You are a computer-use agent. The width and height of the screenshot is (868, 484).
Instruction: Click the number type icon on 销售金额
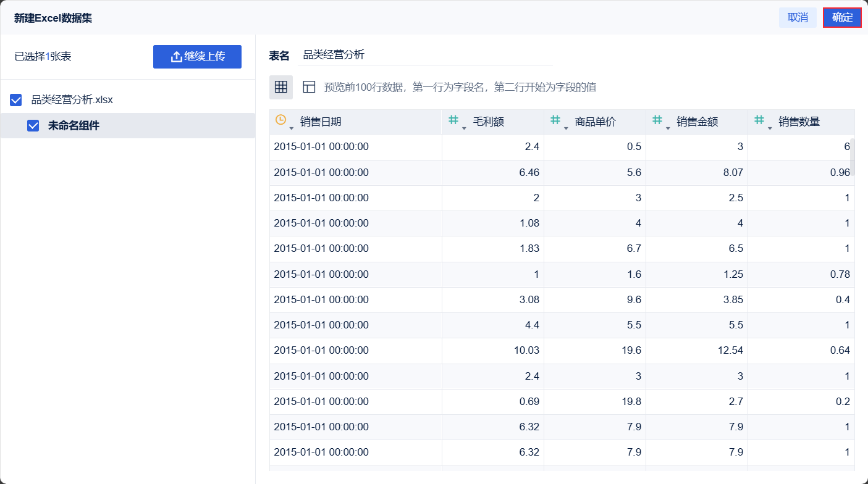tap(657, 120)
